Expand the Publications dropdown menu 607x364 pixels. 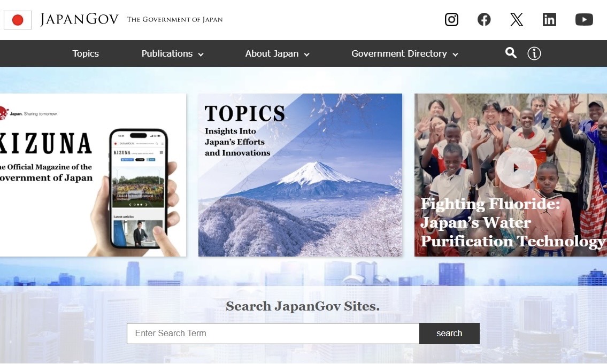(x=172, y=53)
